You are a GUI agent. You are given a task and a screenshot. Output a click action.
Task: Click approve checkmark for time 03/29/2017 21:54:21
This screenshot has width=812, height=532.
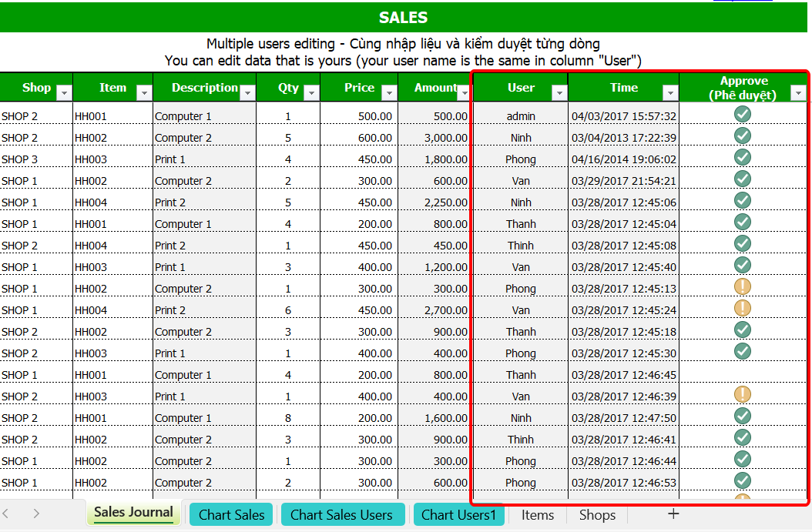tap(742, 179)
